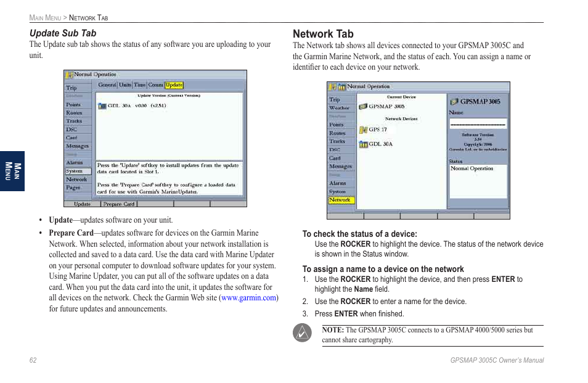
Task: Click the GPSMAP 3005 current device icon
Action: point(362,107)
